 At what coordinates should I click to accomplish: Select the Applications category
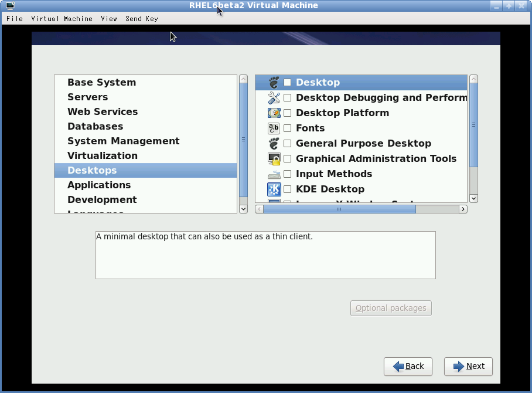145,185
